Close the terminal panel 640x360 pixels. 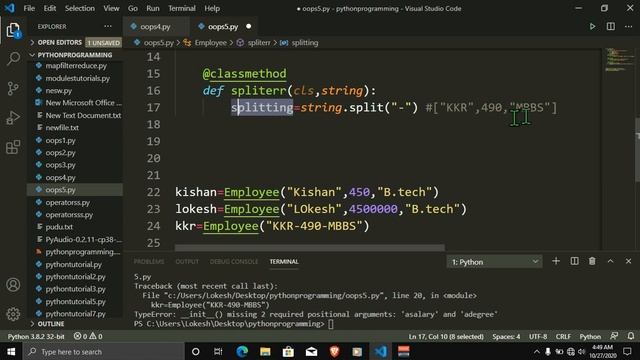[x=629, y=261]
